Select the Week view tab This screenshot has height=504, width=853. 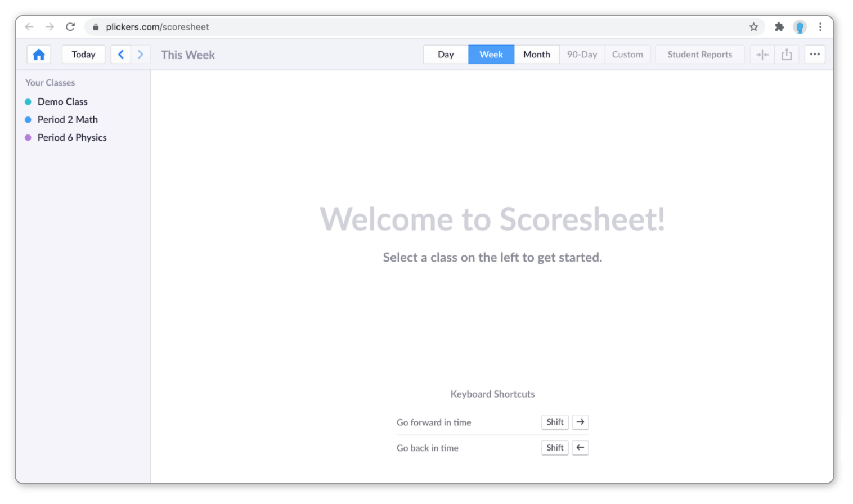pos(491,55)
